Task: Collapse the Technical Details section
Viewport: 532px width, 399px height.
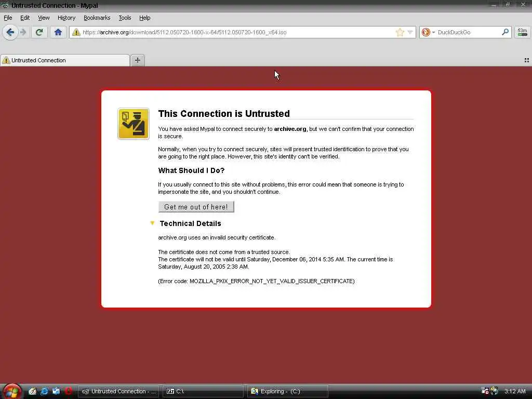Action: pyautogui.click(x=152, y=223)
